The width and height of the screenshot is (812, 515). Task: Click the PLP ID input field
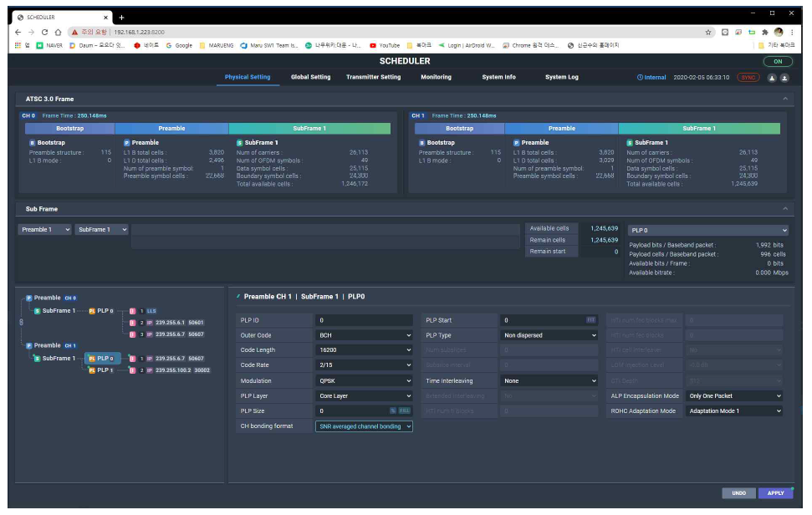(364, 320)
